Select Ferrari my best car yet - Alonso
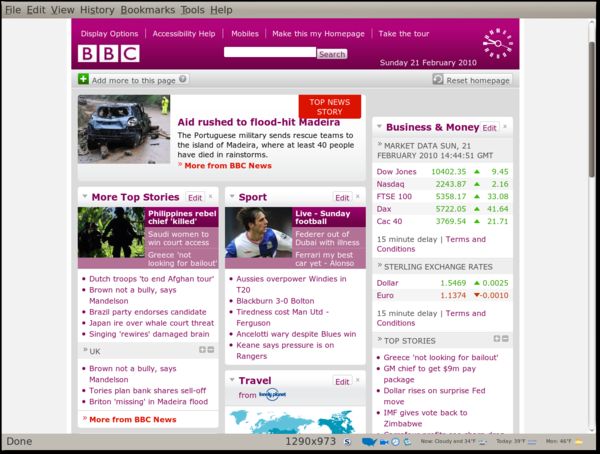This screenshot has height=454, width=600. pyautogui.click(x=329, y=259)
